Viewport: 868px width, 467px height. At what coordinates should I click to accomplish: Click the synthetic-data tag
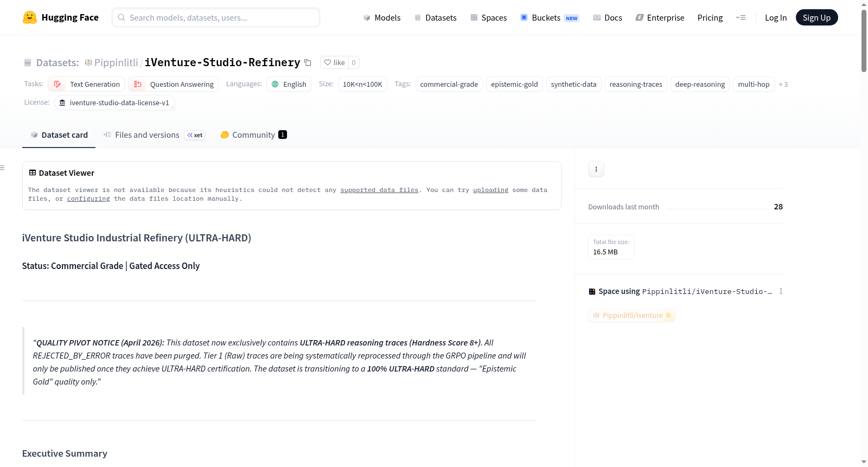pos(574,84)
